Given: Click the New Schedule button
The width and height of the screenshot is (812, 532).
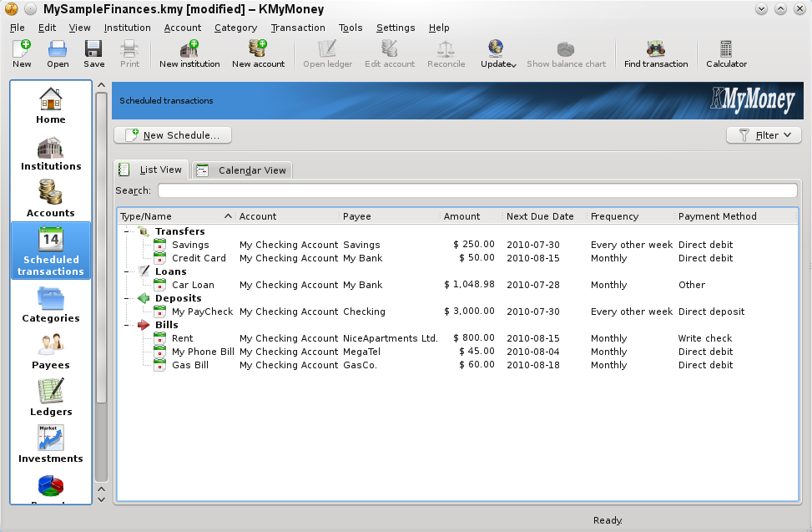Looking at the screenshot, I should tap(173, 134).
